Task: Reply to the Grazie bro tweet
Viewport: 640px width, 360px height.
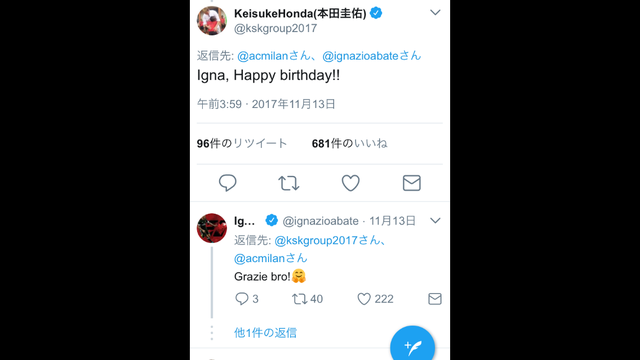Action: (247, 299)
